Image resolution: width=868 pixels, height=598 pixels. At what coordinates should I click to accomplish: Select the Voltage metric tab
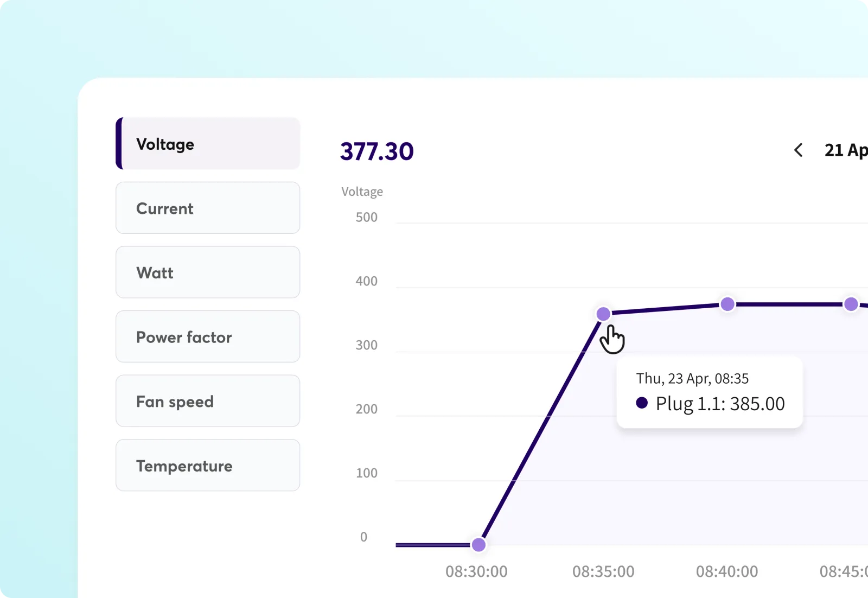(208, 144)
